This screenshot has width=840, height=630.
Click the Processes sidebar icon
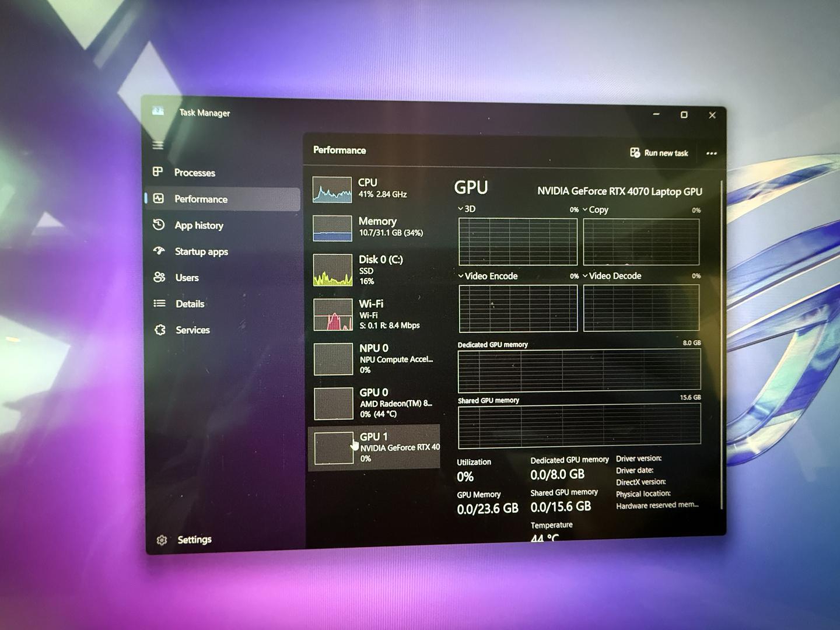point(158,171)
